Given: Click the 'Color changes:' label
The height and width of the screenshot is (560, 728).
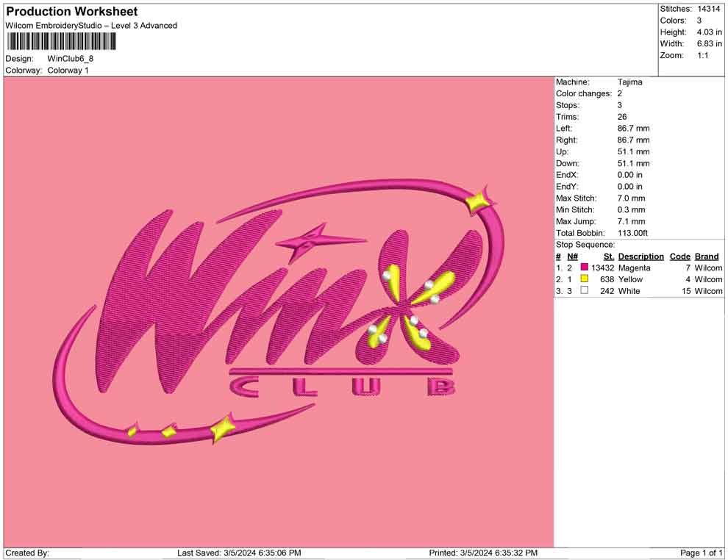Looking at the screenshot, I should (584, 94).
